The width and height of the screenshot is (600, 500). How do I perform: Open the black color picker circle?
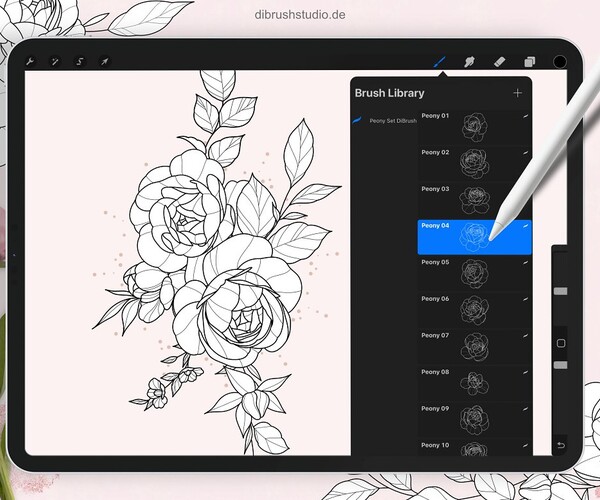pos(560,62)
